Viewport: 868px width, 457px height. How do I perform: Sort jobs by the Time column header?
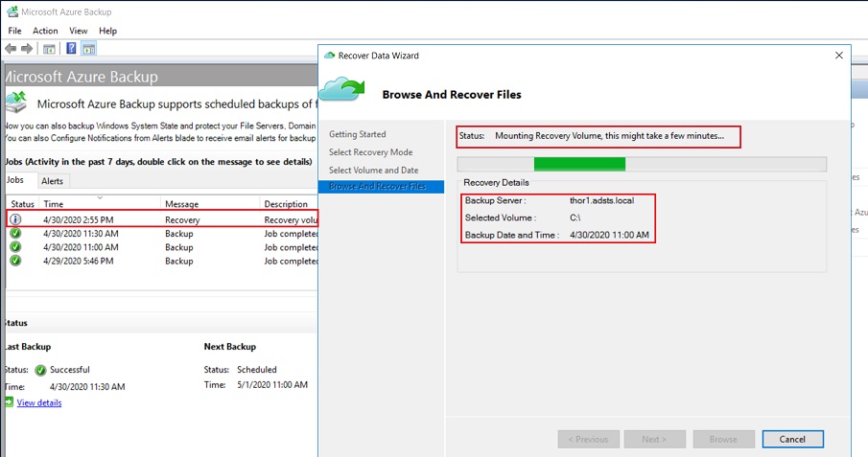[x=100, y=204]
